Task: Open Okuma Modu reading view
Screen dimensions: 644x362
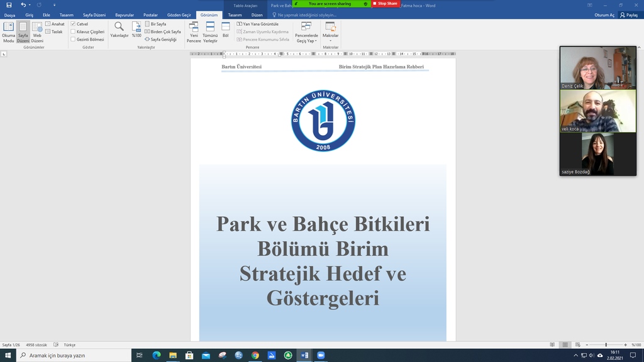Action: [8, 31]
